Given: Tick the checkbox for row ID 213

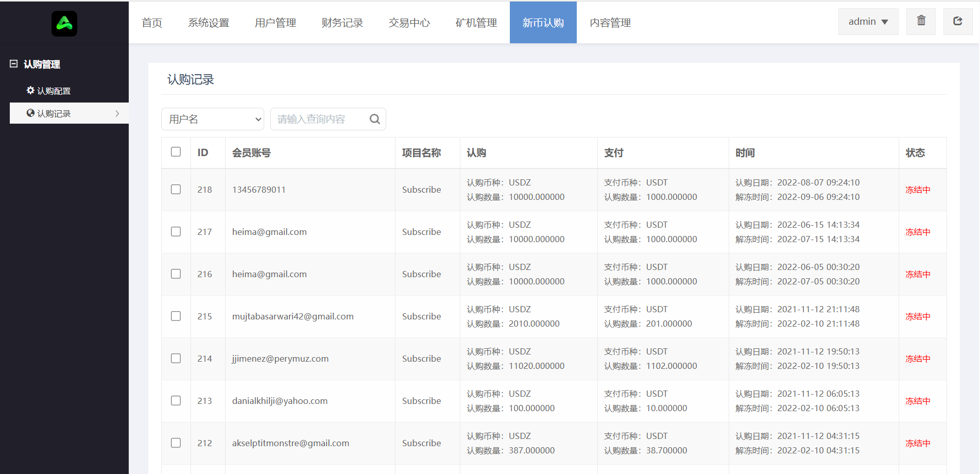Looking at the screenshot, I should pyautogui.click(x=176, y=401).
